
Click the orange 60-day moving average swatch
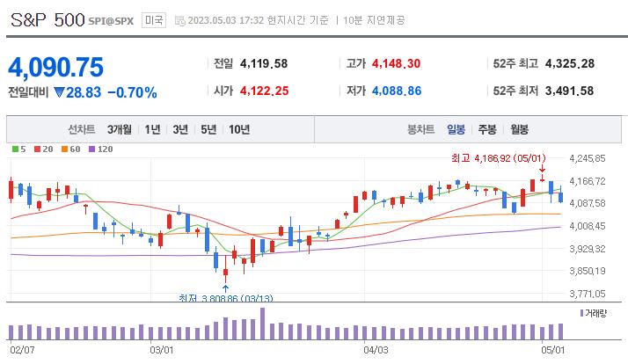coord(64,149)
